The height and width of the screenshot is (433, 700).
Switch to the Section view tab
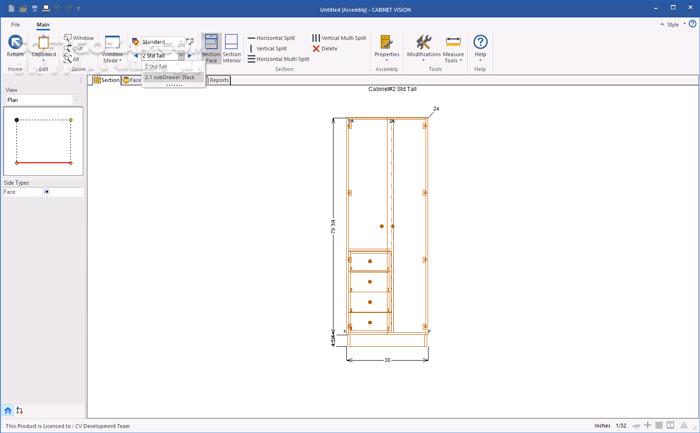click(x=106, y=80)
